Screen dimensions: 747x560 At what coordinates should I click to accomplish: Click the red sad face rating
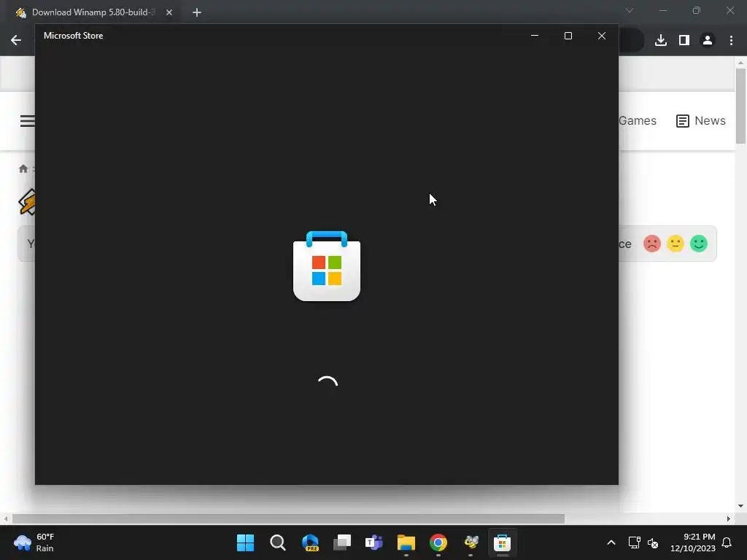tap(652, 244)
